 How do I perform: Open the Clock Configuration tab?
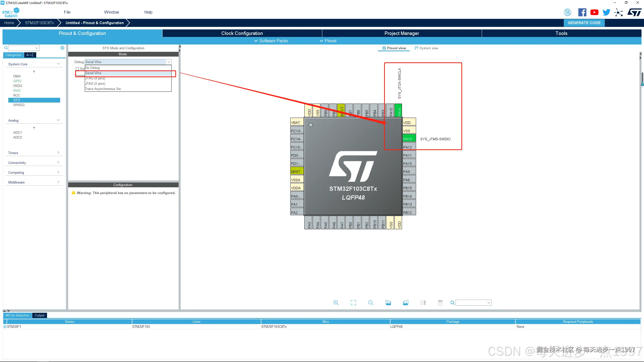[242, 33]
